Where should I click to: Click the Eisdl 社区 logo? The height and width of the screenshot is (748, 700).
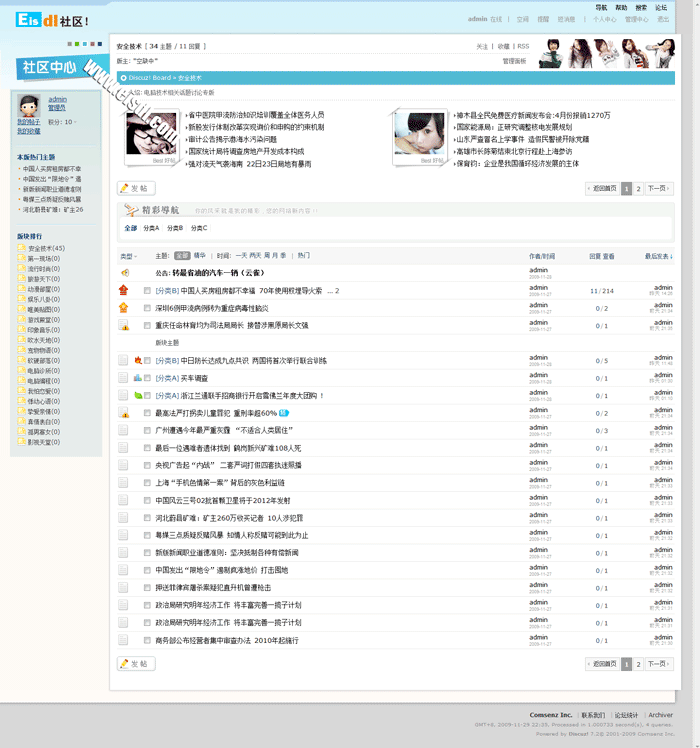click(x=52, y=20)
